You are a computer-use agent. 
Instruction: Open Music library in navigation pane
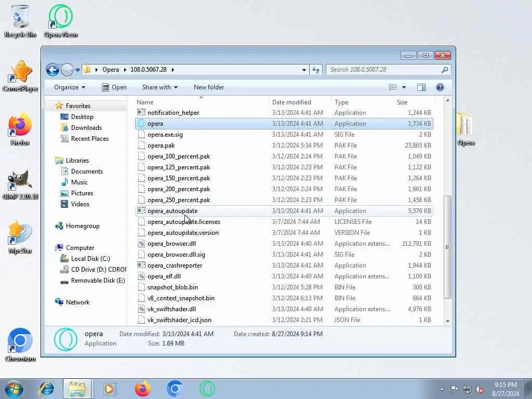pyautogui.click(x=79, y=182)
